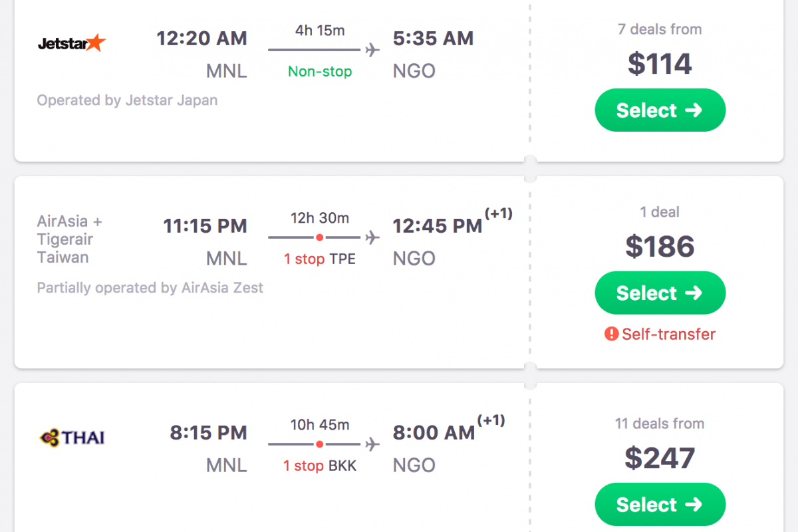Click the Operated by Jetstar Japan note
The image size is (798, 532).
point(127,100)
